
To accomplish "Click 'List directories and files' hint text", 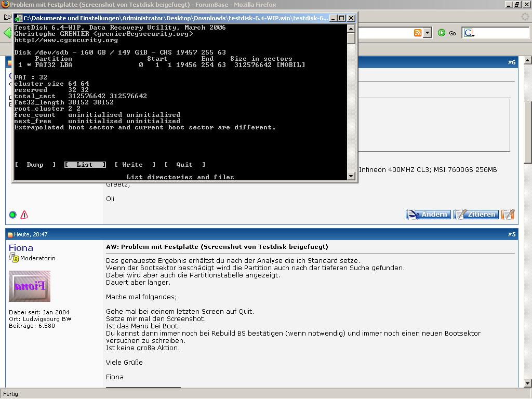I will (x=180, y=177).
